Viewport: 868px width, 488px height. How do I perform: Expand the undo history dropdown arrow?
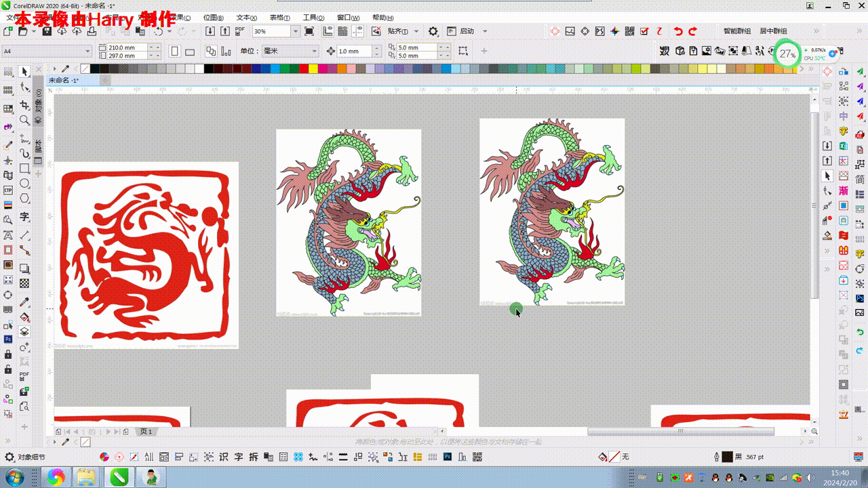tap(169, 31)
